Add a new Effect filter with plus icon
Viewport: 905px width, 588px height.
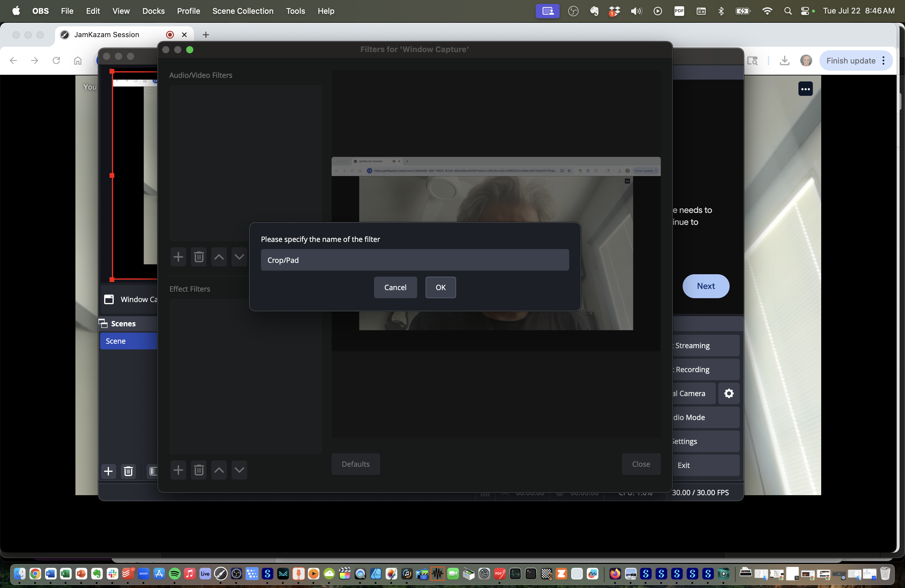(x=178, y=470)
